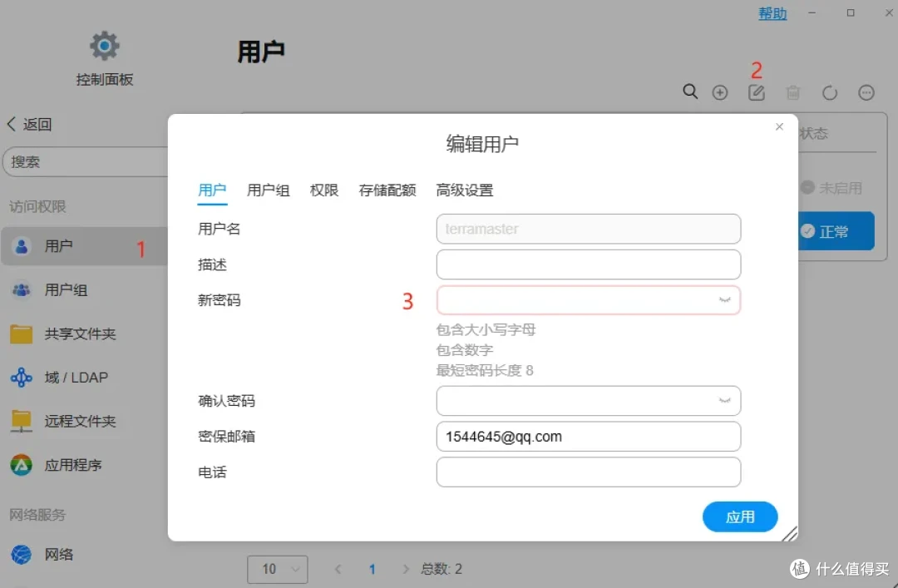Open the page size dropdown showing 10
The width and height of the screenshot is (898, 588).
pos(277,569)
